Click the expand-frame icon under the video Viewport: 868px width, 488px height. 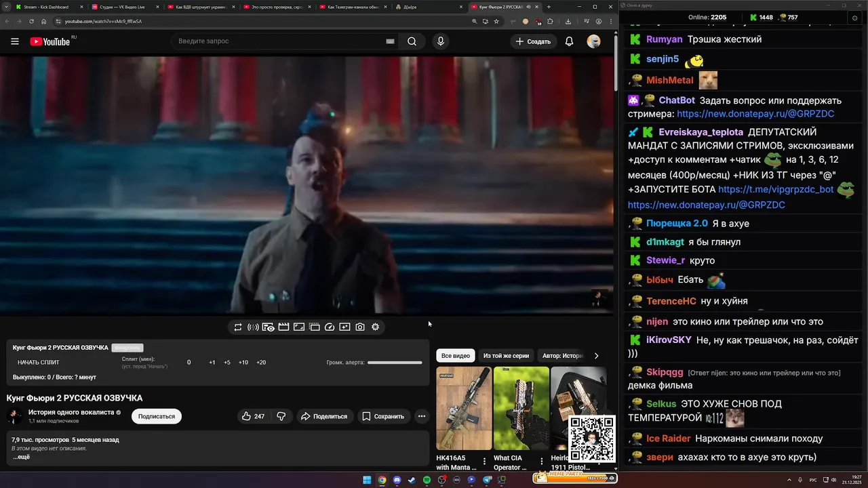pyautogui.click(x=299, y=327)
